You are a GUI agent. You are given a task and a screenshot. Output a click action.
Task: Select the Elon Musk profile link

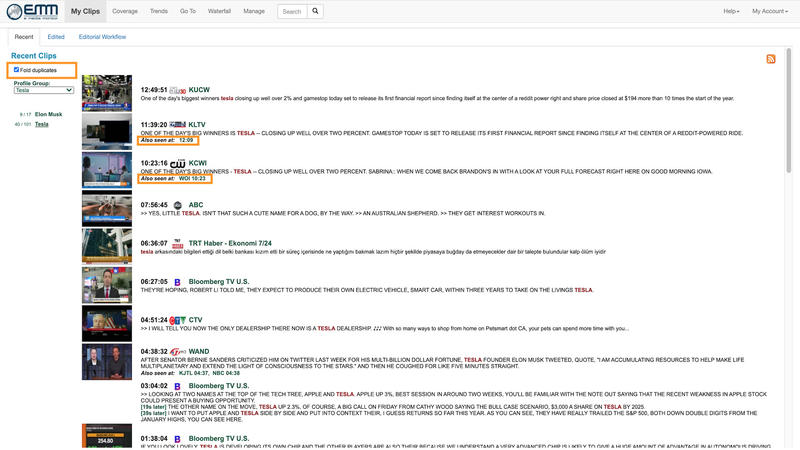click(48, 114)
